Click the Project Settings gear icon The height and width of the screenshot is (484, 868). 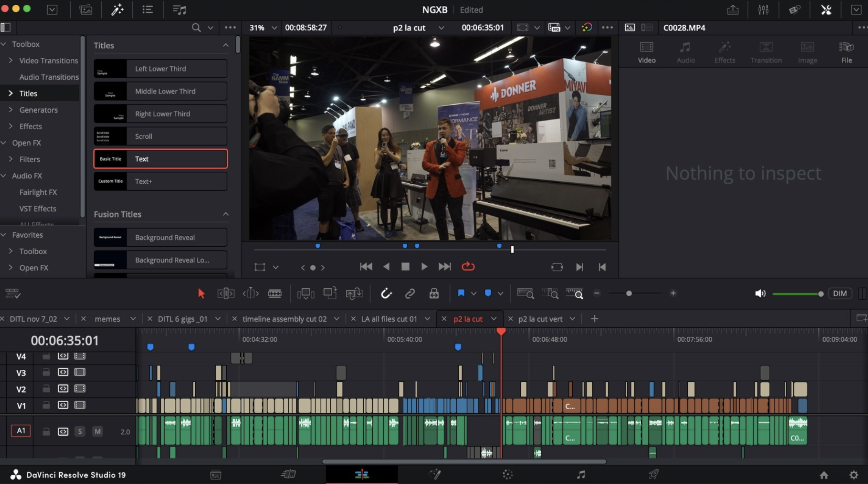pos(853,475)
